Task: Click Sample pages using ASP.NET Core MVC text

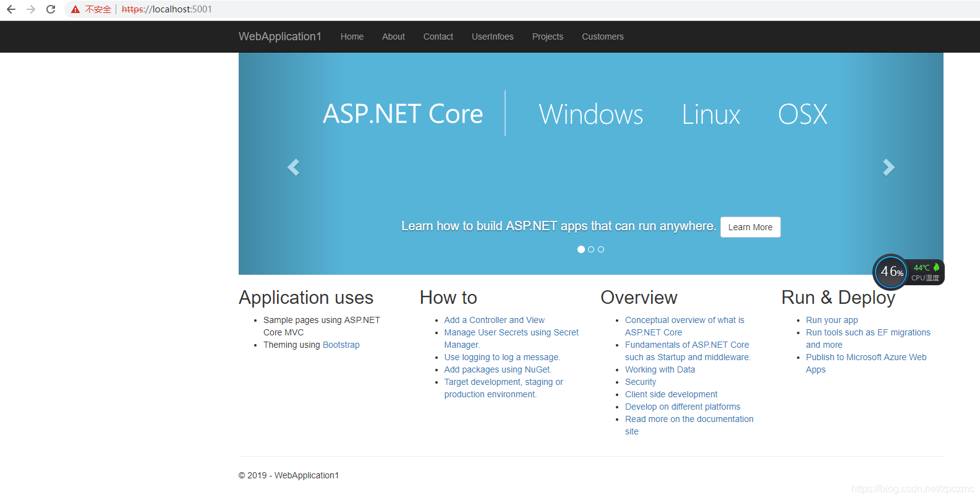Action: coord(322,326)
